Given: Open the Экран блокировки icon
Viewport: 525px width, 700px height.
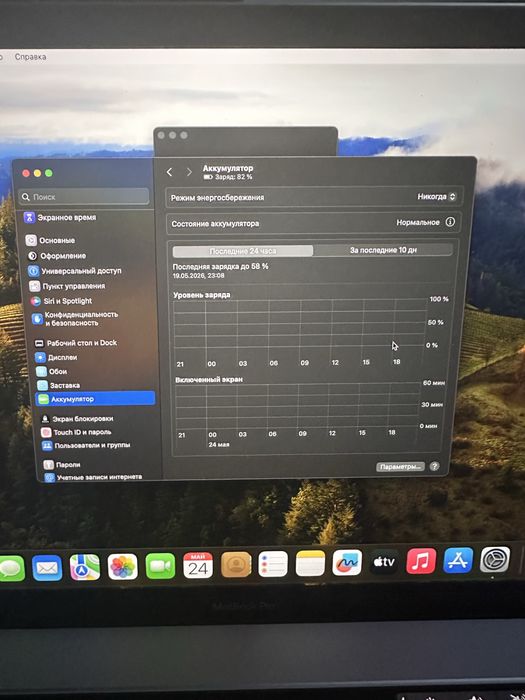Looking at the screenshot, I should tap(45, 419).
